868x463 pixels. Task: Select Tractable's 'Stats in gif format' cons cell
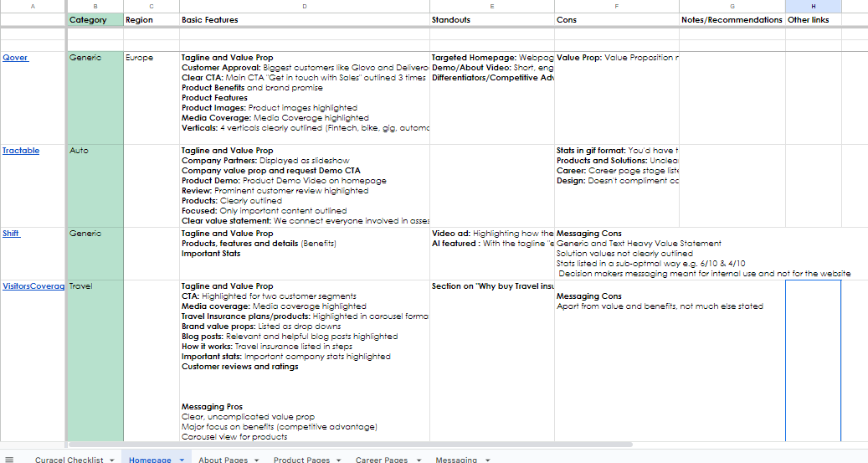tap(617, 186)
